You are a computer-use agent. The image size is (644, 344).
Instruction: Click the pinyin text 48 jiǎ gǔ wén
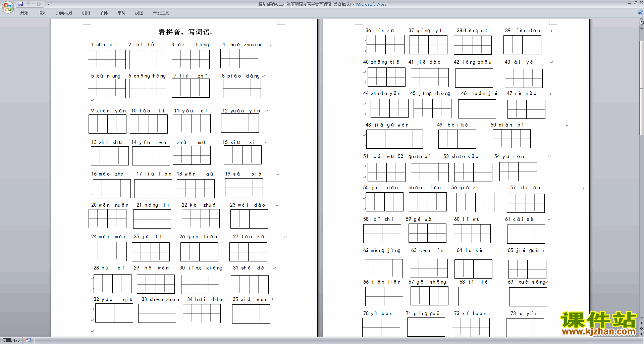pos(387,125)
